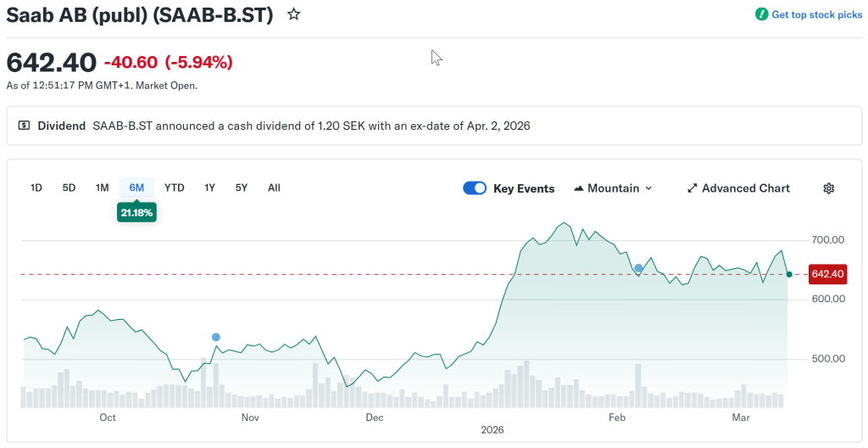Image resolution: width=868 pixels, height=448 pixels.
Task: Open the Get top stock picks link
Action: point(816,14)
